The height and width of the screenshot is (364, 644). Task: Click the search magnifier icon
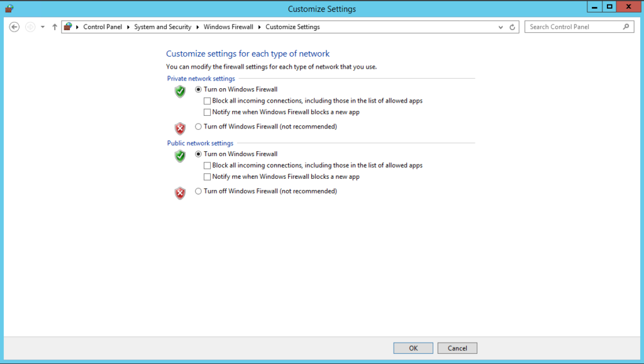(x=626, y=26)
